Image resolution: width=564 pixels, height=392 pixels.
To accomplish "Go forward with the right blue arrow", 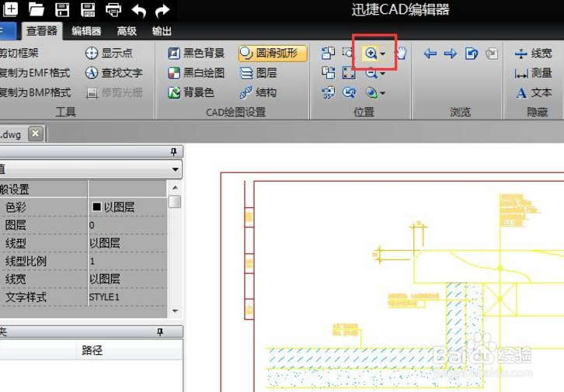I will coord(451,54).
